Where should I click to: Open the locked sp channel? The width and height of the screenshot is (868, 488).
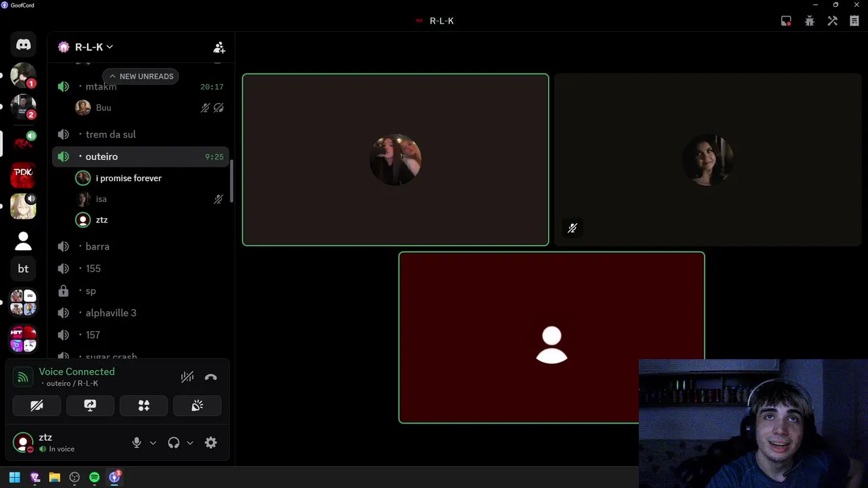pos(140,291)
